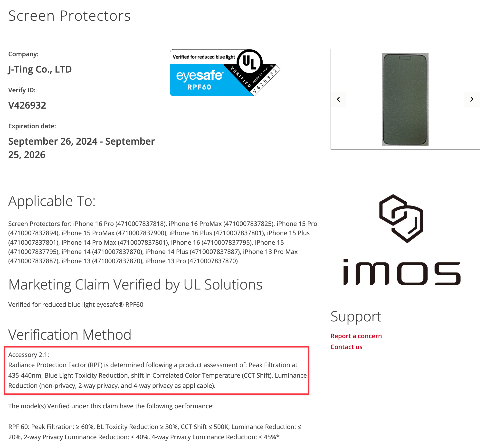Select the Verify ID value V426932
Viewport: 496px width, 448px height.
[27, 105]
